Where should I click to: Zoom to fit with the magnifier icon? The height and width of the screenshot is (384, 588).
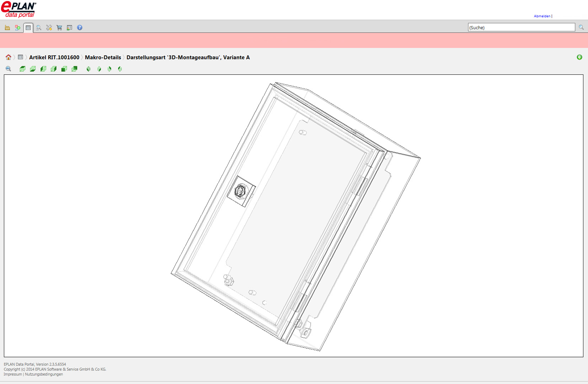tap(8, 69)
